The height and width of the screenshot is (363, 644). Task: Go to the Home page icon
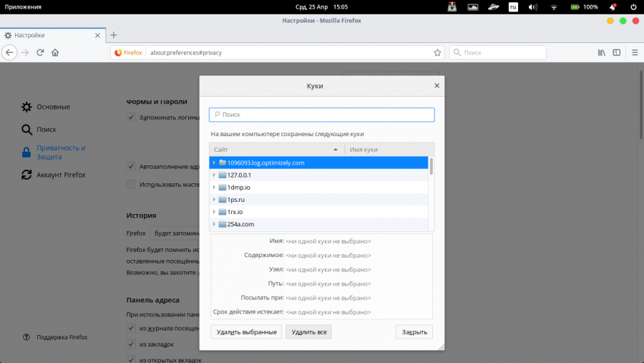pyautogui.click(x=55, y=52)
